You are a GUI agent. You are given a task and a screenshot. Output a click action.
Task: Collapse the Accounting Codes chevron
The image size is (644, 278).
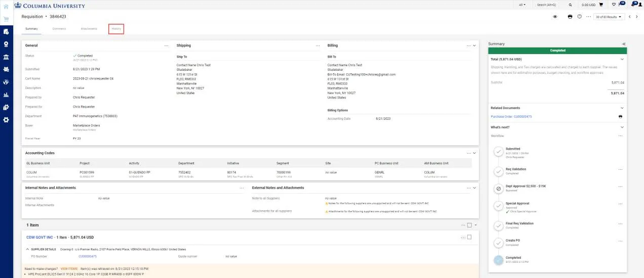pyautogui.click(x=474, y=153)
